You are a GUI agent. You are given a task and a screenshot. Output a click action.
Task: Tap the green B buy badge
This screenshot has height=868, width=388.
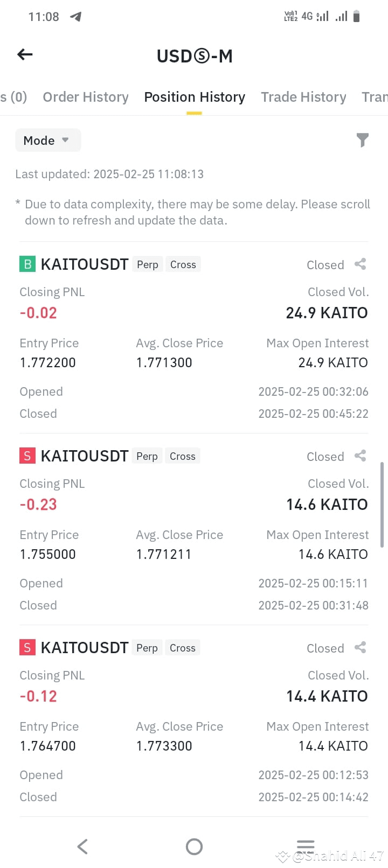coord(27,264)
